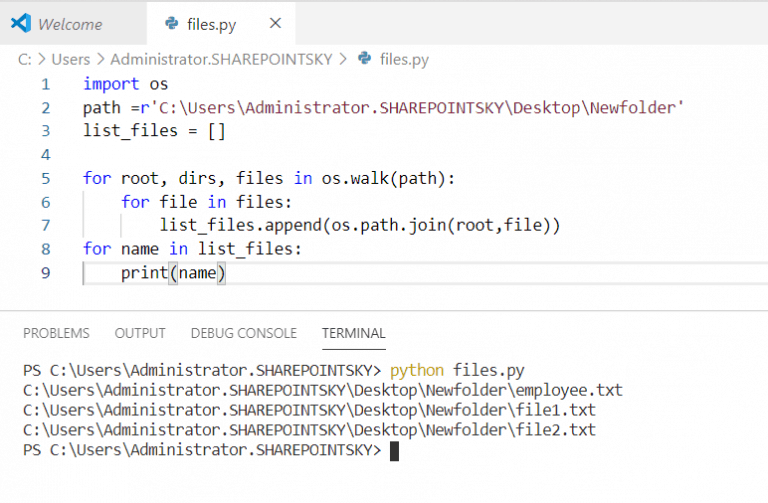768x503 pixels.
Task: Switch to the DEBUG CONSOLE tab
Action: 244,333
